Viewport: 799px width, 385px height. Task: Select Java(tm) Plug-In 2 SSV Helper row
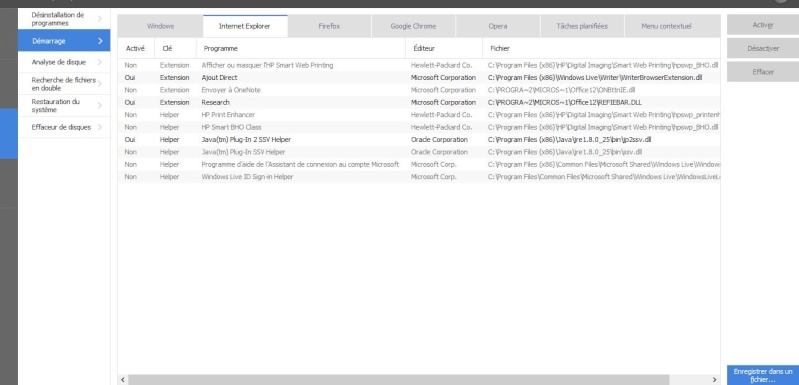pyautogui.click(x=419, y=140)
